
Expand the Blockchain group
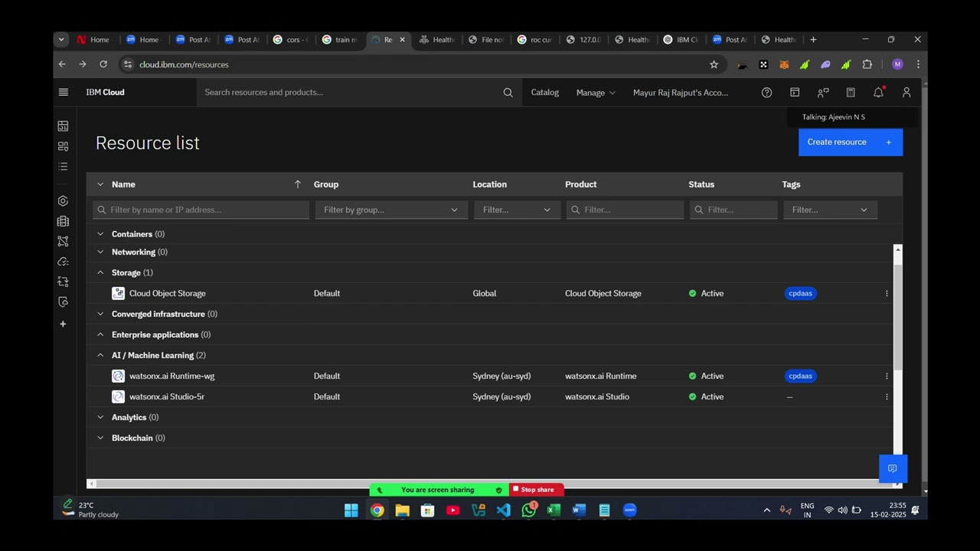click(x=100, y=438)
